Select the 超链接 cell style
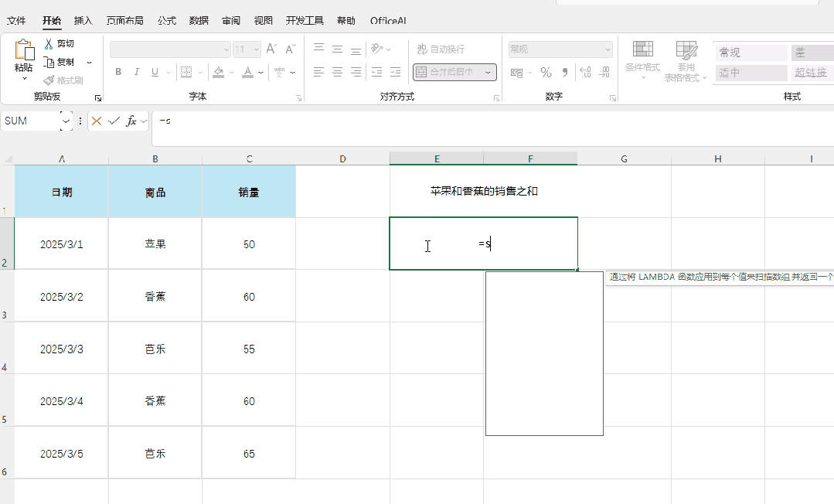The width and height of the screenshot is (834, 504). pos(812,73)
